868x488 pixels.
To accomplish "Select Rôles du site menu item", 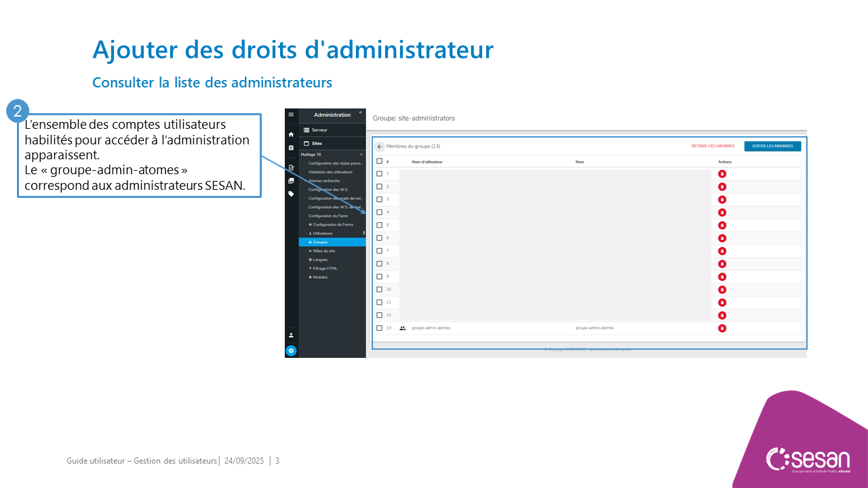I will click(x=323, y=251).
